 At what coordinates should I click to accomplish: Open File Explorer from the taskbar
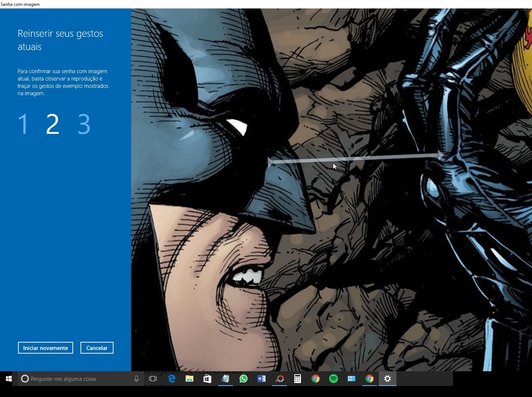[190, 379]
